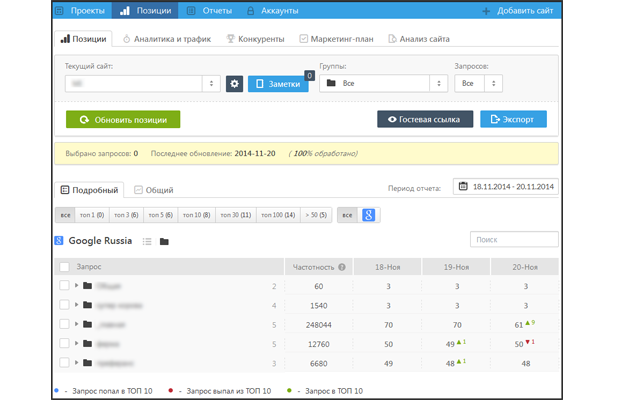Screen dimensions: 640x400
Task: Check the first query group row checkbox
Action: click(x=65, y=286)
